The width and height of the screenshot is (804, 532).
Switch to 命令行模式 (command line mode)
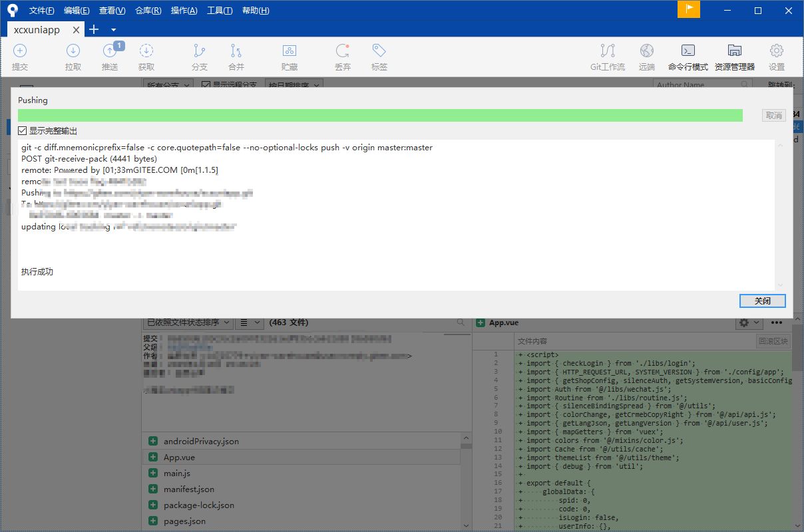coord(688,56)
